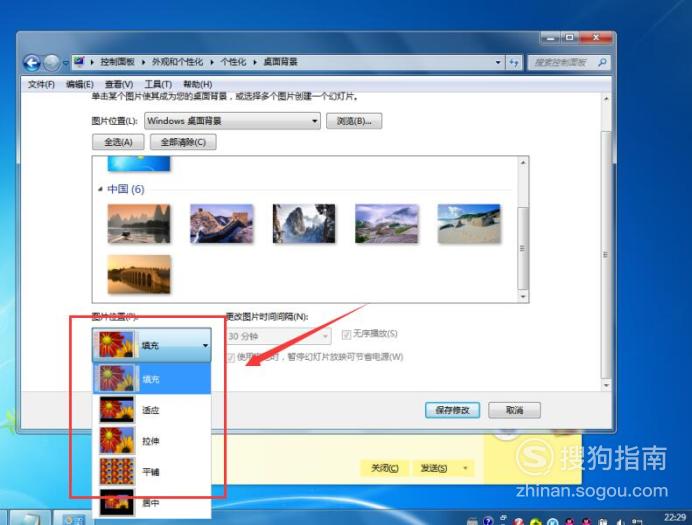Open the 30 分钟 interval dropdown

click(x=278, y=336)
